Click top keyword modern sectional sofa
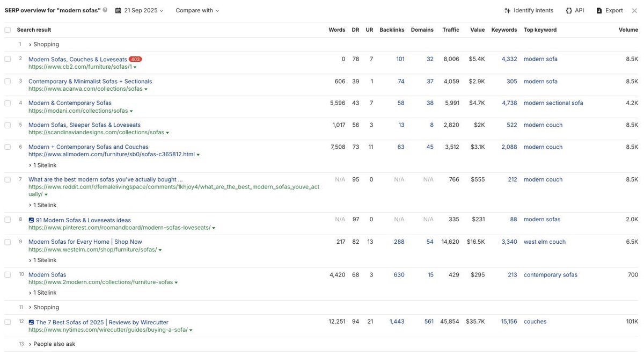Image resolution: width=644 pixels, height=356 pixels. [x=553, y=103]
